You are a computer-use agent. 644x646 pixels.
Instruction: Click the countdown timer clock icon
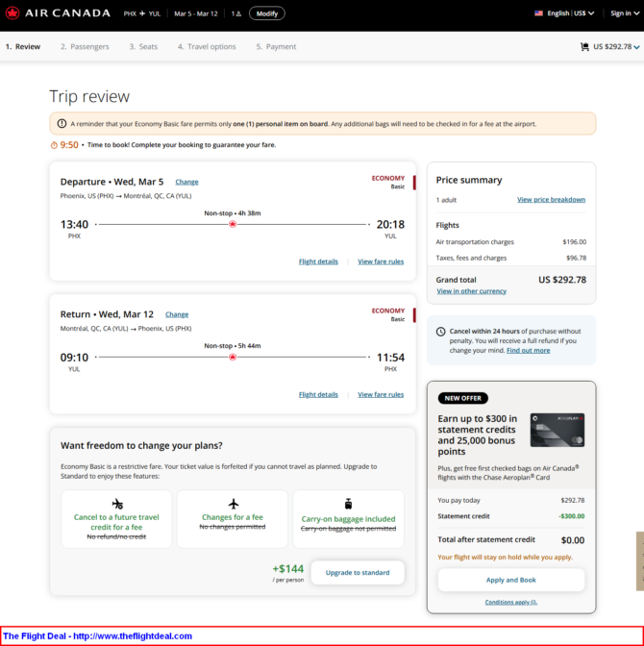54,145
